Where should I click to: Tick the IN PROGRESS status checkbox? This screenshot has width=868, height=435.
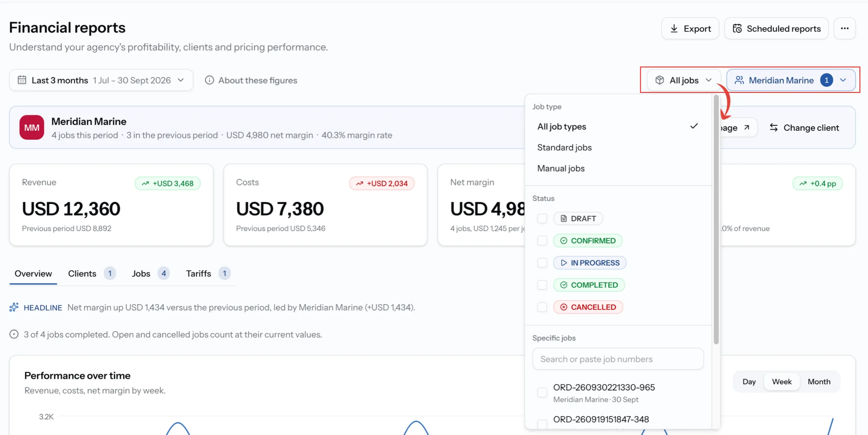click(x=542, y=263)
